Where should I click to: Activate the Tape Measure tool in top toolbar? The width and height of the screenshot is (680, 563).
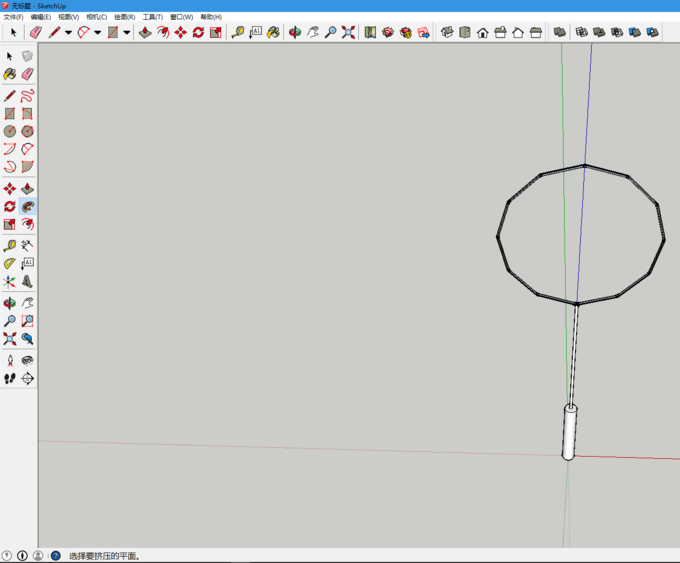pyautogui.click(x=238, y=32)
